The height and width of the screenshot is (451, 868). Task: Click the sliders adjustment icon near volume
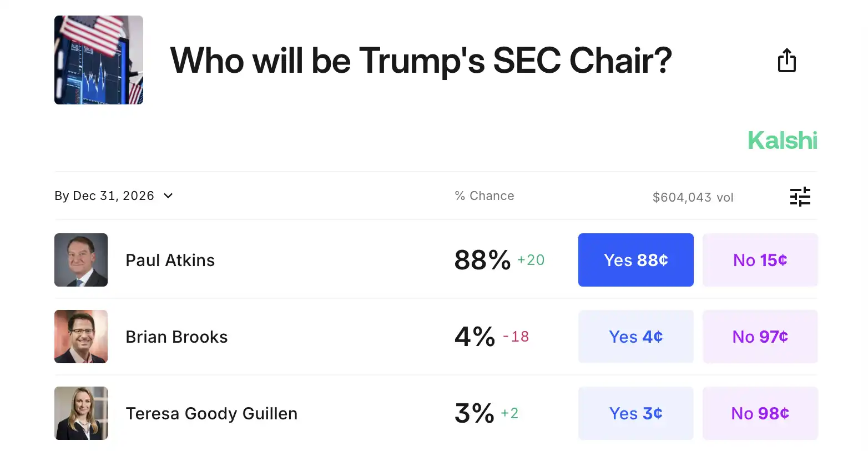(800, 196)
